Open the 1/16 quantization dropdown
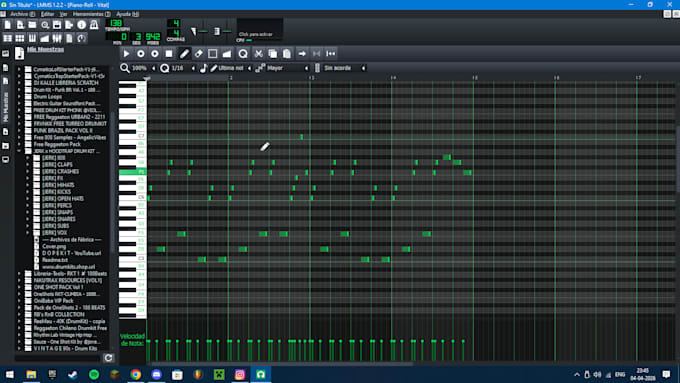Viewport: 680px width, 383px height. tap(183, 68)
